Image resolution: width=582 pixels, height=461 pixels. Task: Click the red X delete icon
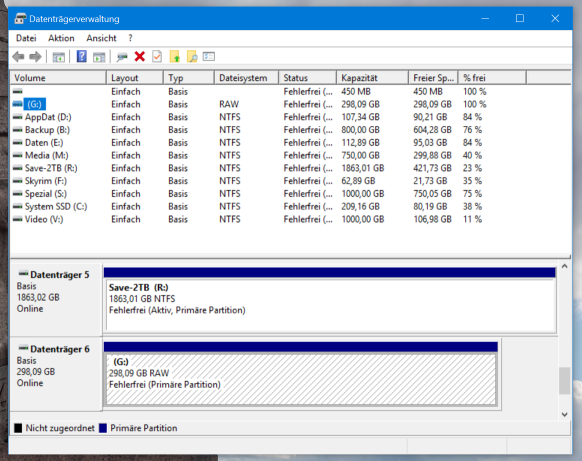click(x=140, y=56)
